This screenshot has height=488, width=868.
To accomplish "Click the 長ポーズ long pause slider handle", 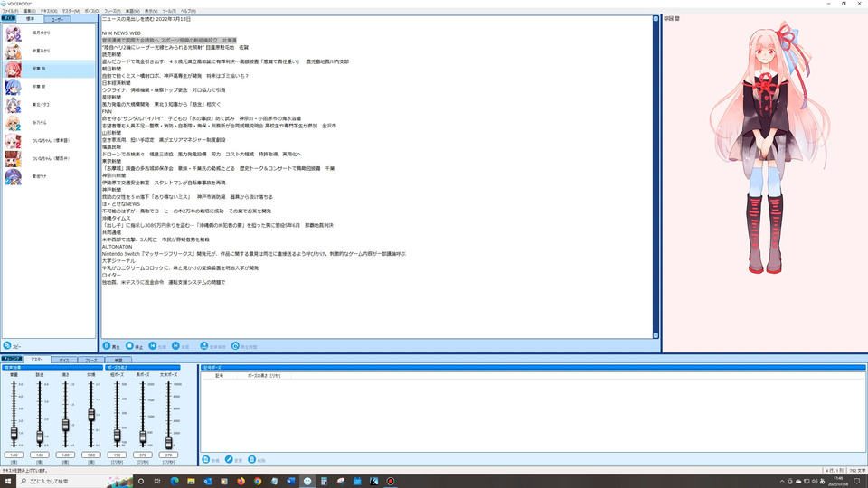I will [x=143, y=437].
